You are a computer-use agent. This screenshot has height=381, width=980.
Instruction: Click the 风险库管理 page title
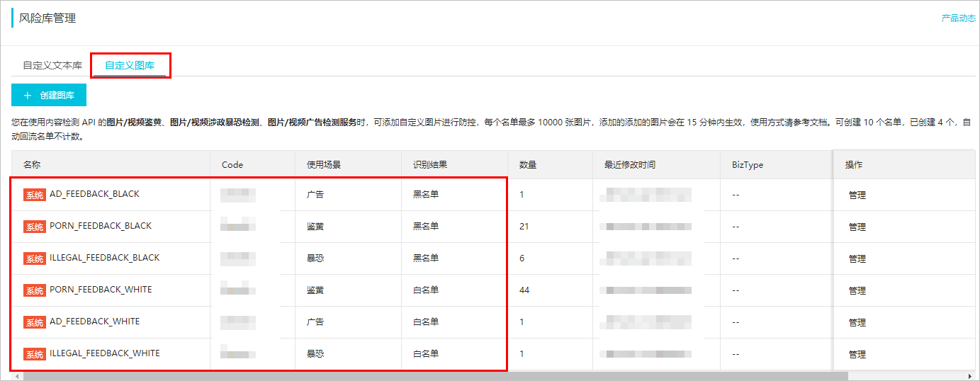point(47,18)
